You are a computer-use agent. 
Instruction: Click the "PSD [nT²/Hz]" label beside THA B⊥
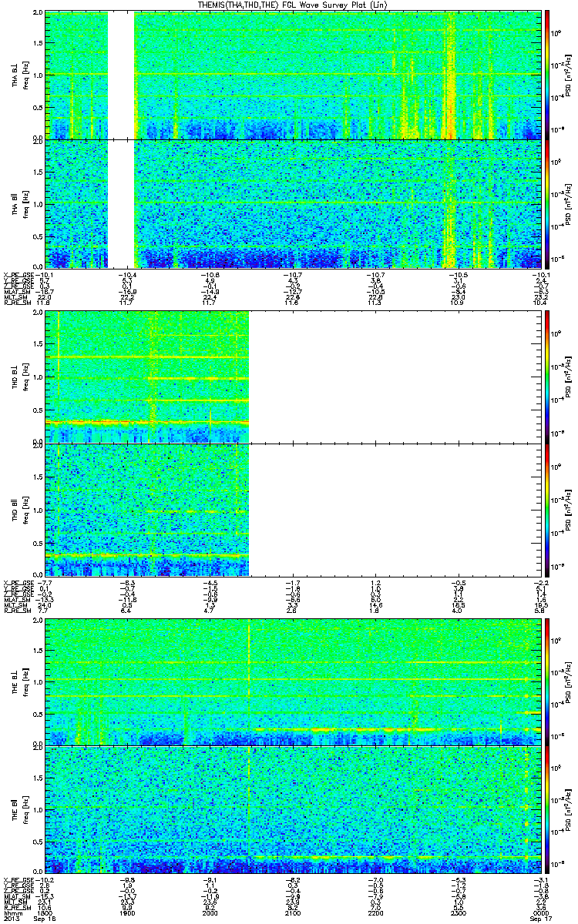click(568, 75)
